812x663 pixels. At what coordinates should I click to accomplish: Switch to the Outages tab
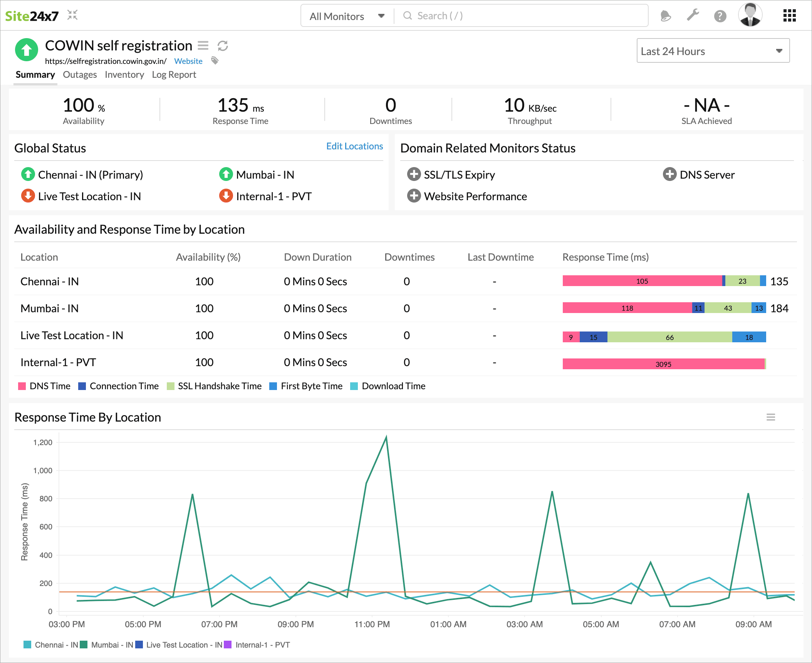(80, 75)
